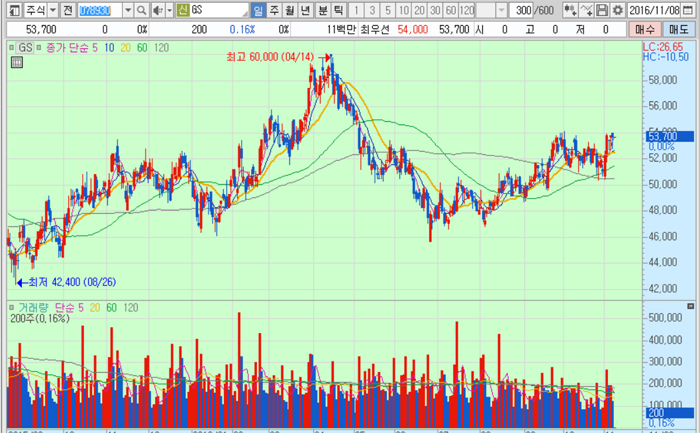Viewport: 700px width, 433px height.
Task: Select the tick (틱) chart tab
Action: (338, 10)
